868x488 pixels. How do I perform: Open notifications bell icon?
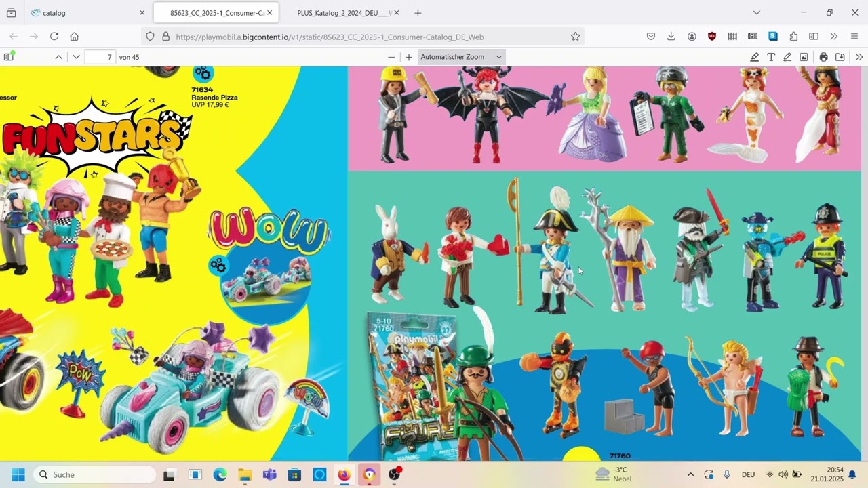coord(852,474)
